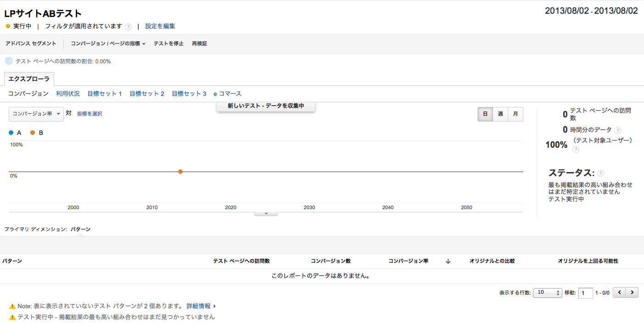Go to next page of table
Screen dimensions: 644x323
(633, 292)
